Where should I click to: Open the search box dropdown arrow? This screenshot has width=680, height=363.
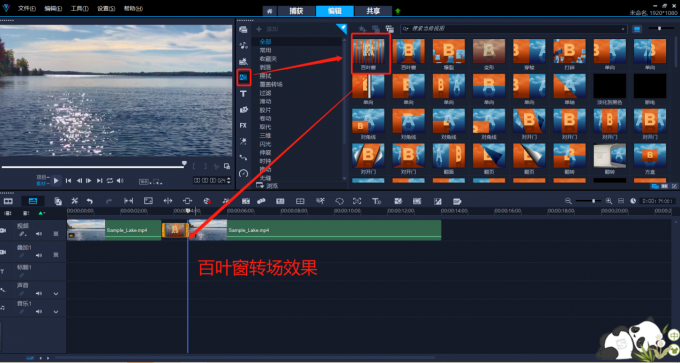click(x=624, y=29)
